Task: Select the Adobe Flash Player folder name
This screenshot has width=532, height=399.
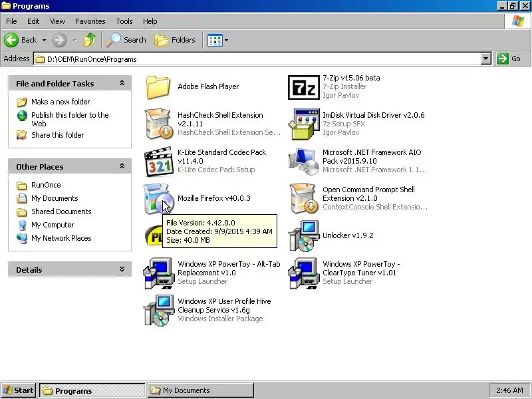Action: [208, 86]
